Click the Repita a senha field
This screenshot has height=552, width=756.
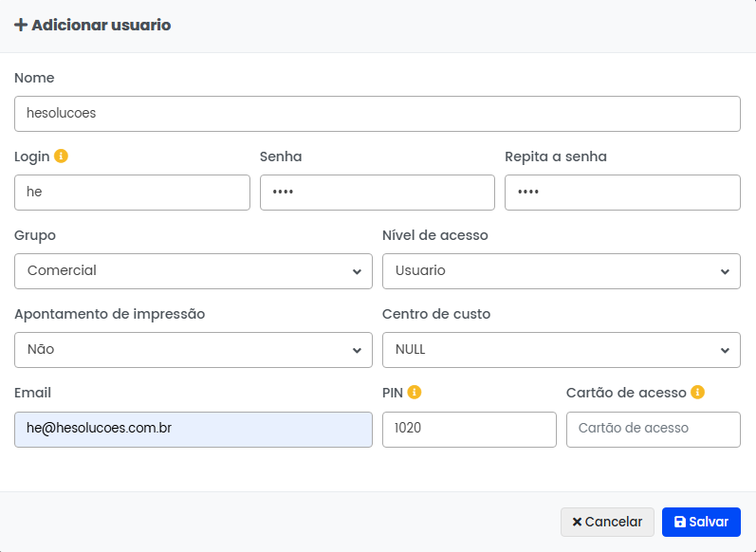coord(621,193)
